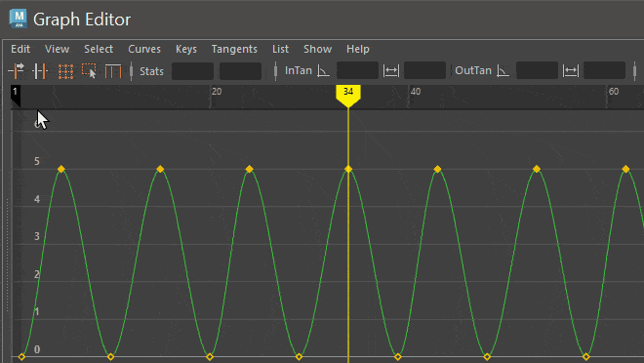
Task: Click the Maya logo in the title bar
Action: 19,19
